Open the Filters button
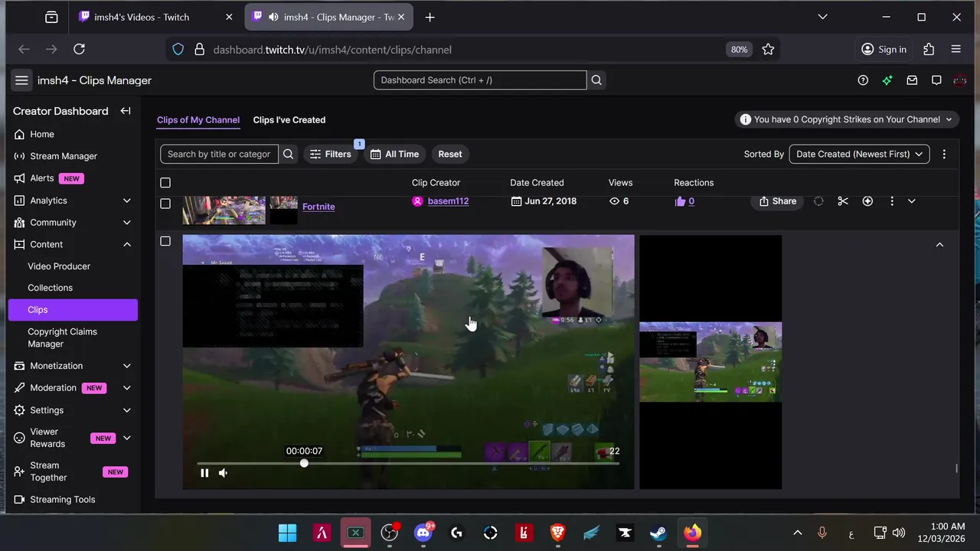 330,154
